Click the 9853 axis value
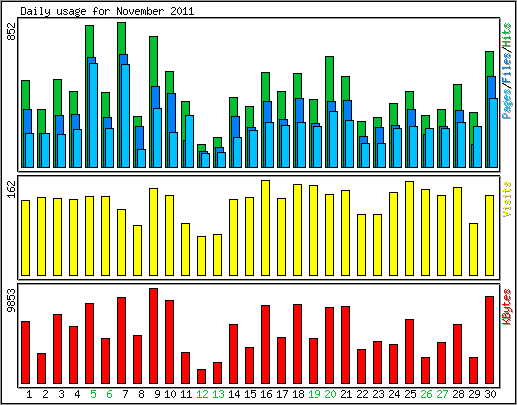 coord(12,300)
